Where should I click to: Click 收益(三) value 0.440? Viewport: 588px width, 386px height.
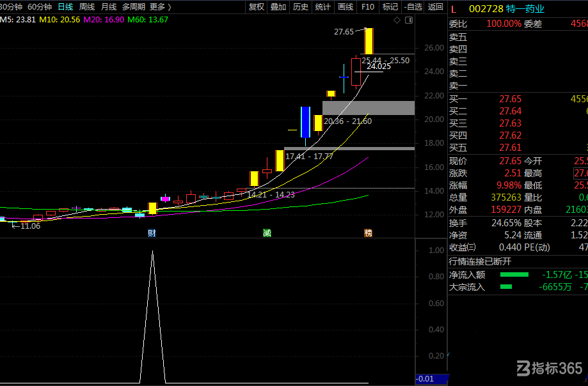510,247
